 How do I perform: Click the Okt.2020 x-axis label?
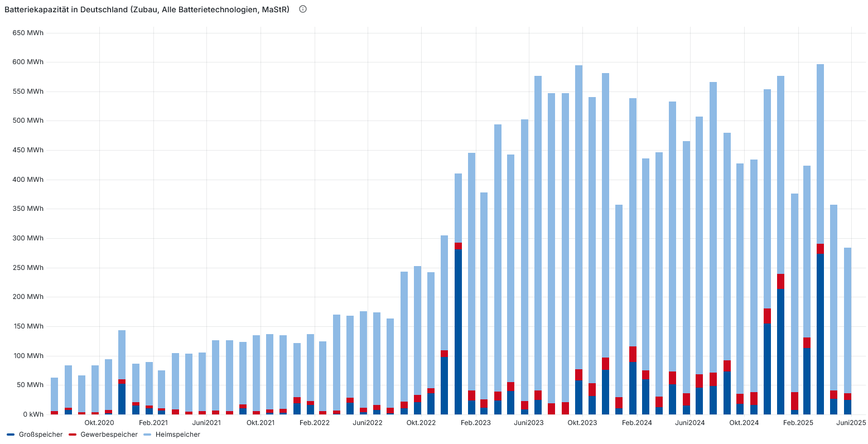(x=99, y=423)
